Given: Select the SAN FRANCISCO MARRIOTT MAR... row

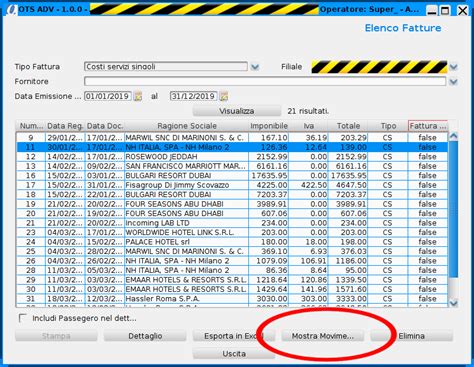Looking at the screenshot, I should 232,166.
